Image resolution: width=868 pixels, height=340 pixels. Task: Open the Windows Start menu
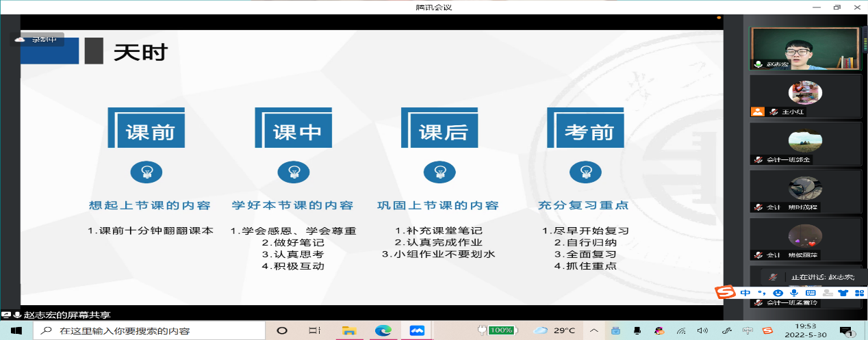[16, 330]
